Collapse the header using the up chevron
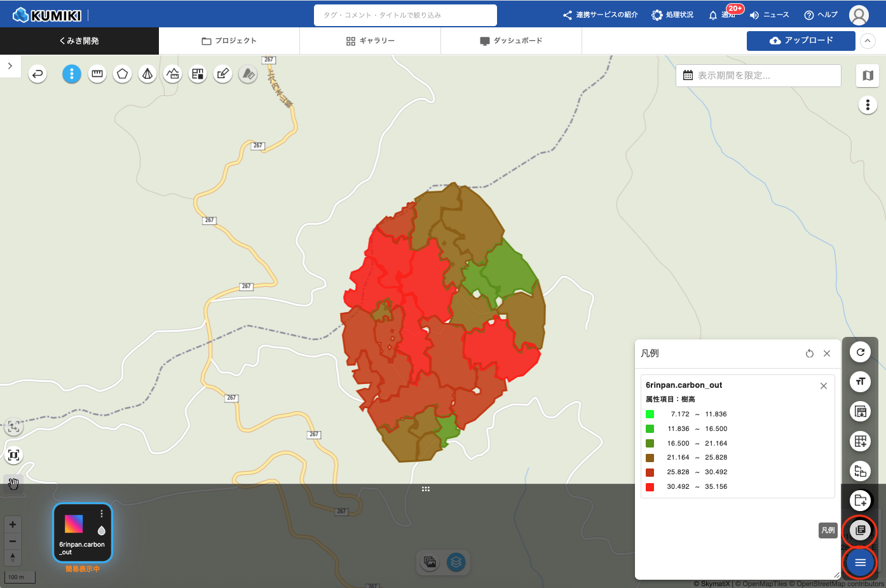Image resolution: width=886 pixels, height=588 pixels. (868, 41)
